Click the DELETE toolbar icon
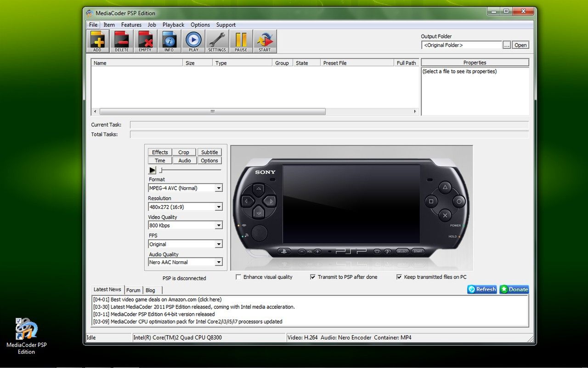 click(122, 41)
